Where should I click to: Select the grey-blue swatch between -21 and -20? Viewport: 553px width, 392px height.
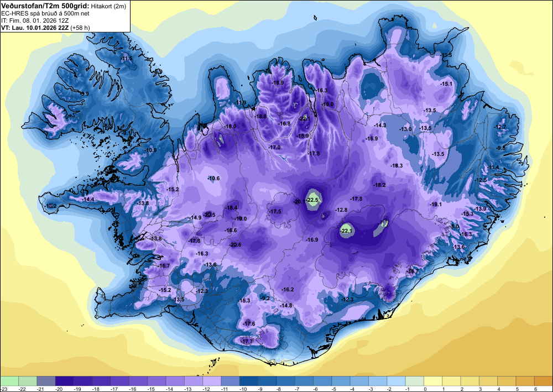(46, 381)
